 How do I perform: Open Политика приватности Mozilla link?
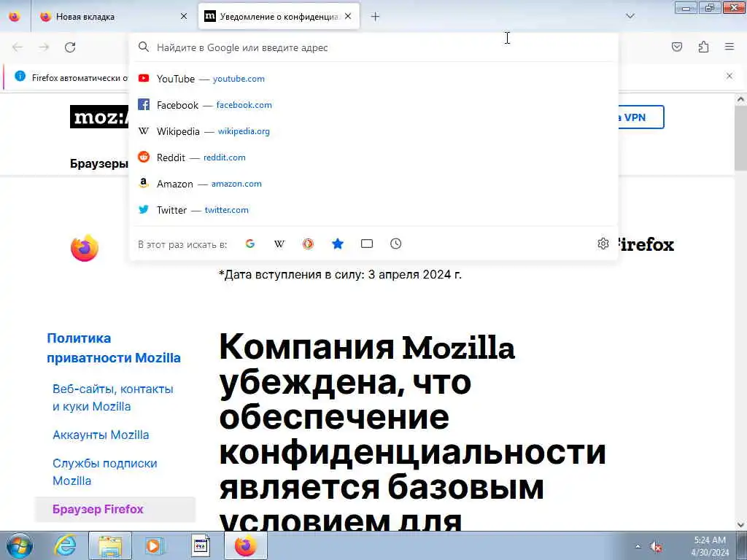pos(113,348)
